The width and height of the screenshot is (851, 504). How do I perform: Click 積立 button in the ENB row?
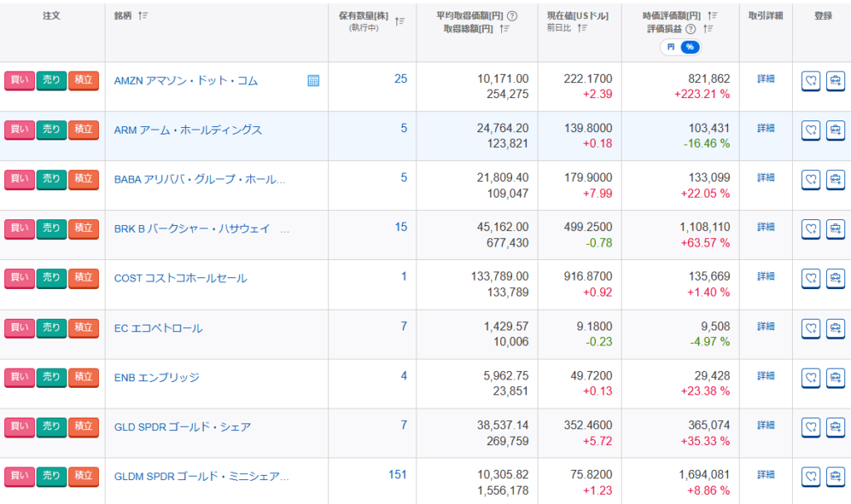(83, 377)
